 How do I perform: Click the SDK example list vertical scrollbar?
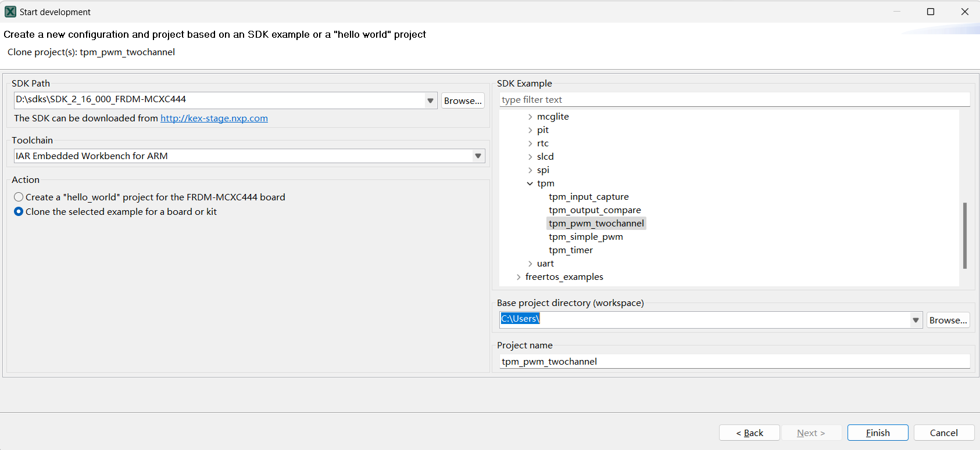tap(965, 235)
